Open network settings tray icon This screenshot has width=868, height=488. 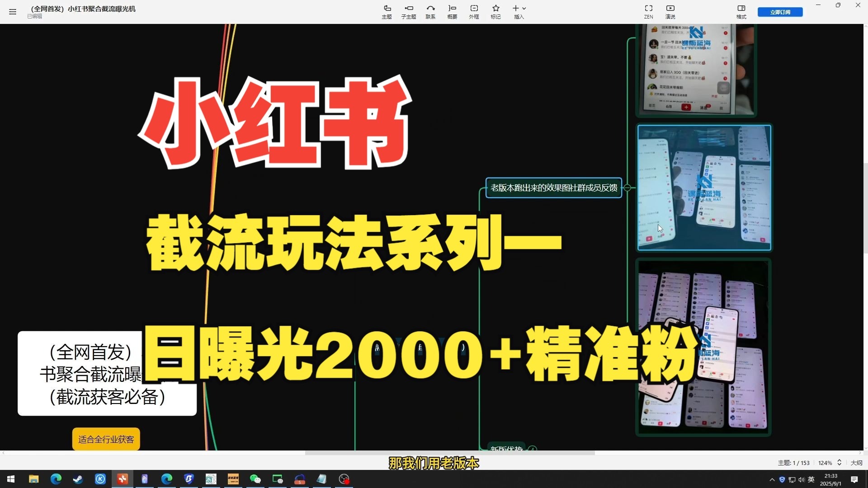(x=792, y=479)
